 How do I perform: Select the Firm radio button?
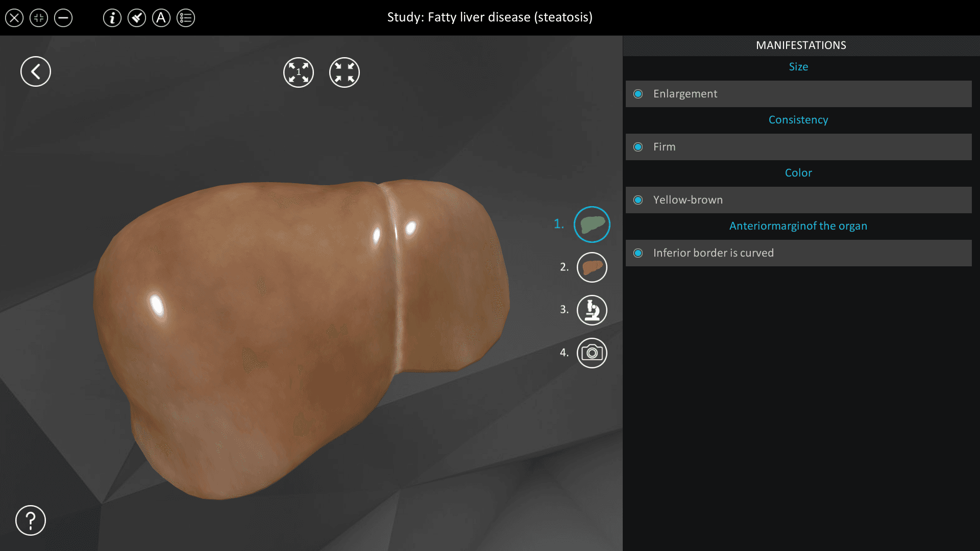click(638, 147)
